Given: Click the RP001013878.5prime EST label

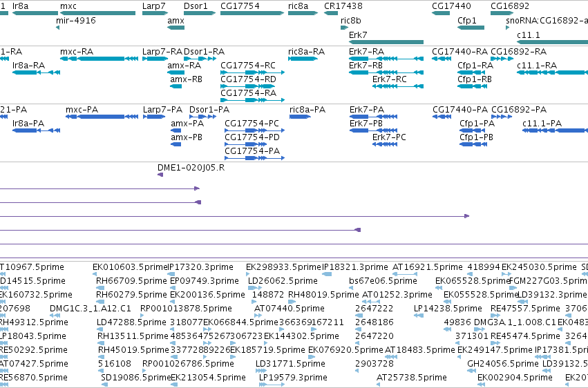Looking at the screenshot, I should pyautogui.click(x=186, y=308).
